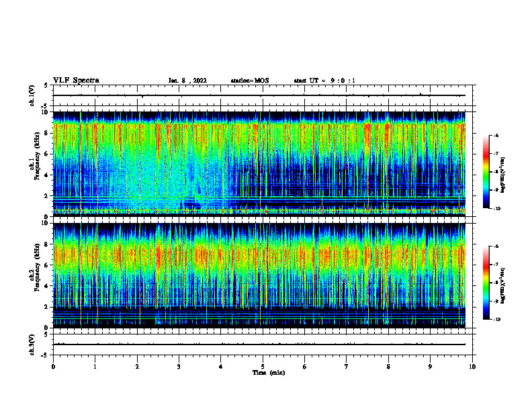Select the "start UT = 9:0:1" label
Viewport: 532px width, 411px height.
pos(324,81)
